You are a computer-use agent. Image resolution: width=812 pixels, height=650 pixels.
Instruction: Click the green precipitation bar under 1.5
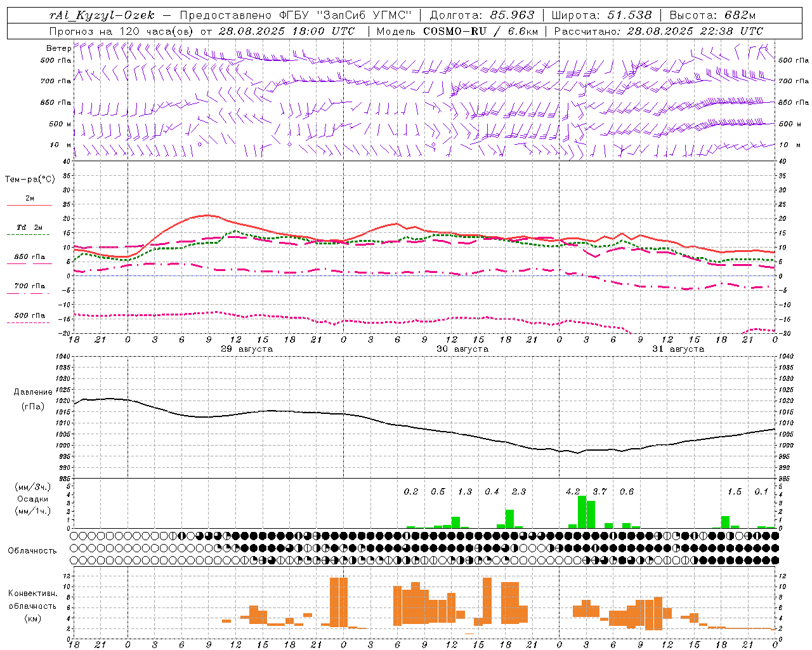(x=726, y=522)
